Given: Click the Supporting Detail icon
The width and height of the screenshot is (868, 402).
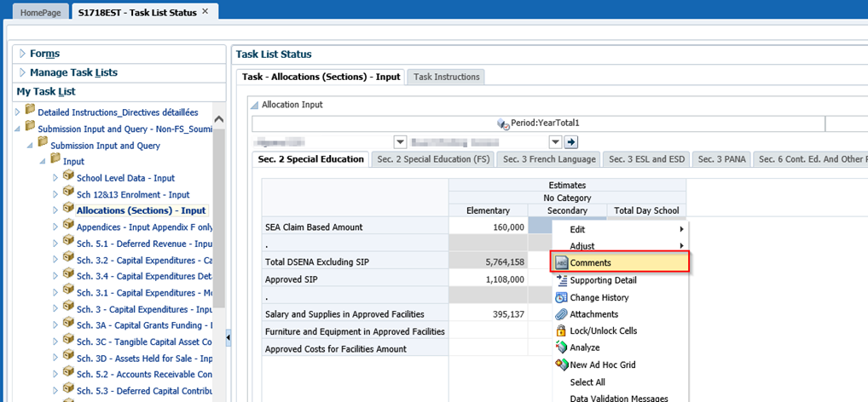Looking at the screenshot, I should click(561, 280).
